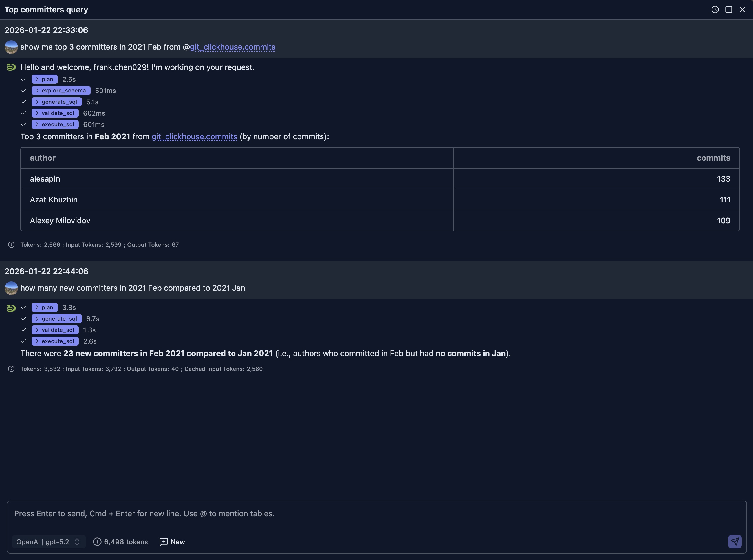Expand the chat panel using the square icon
This screenshot has width=753, height=560.
click(x=728, y=10)
